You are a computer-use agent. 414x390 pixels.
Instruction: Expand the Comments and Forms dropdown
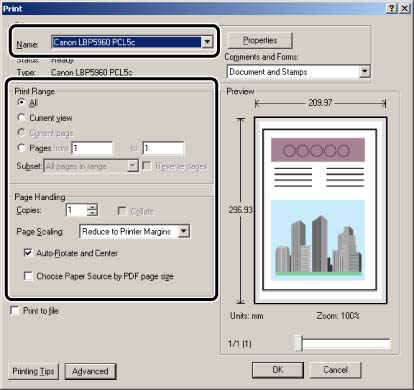[x=364, y=71]
